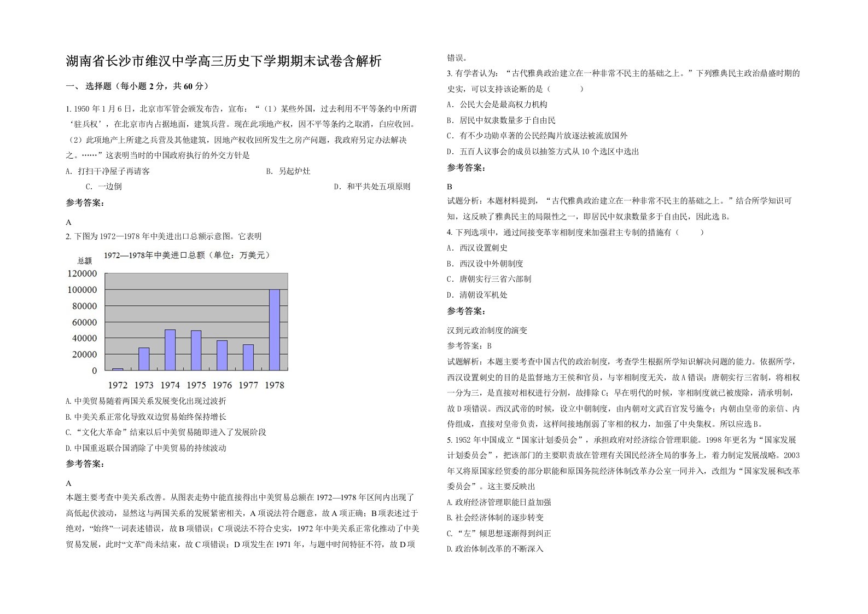Click the line 汉到元政治制度的演变
The height and width of the screenshot is (614, 868).
487,331
